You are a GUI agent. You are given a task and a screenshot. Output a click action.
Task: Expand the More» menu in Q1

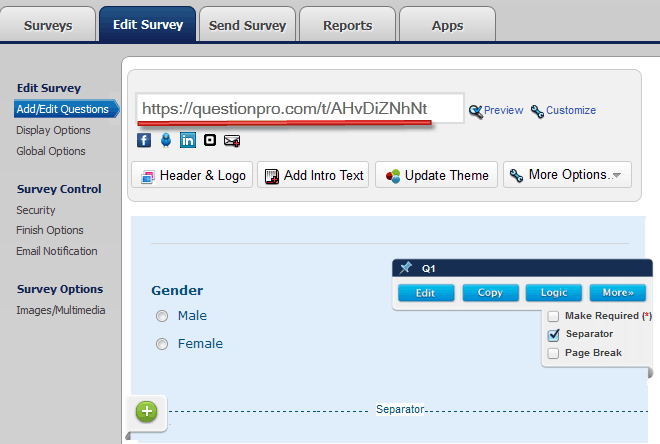(x=618, y=293)
